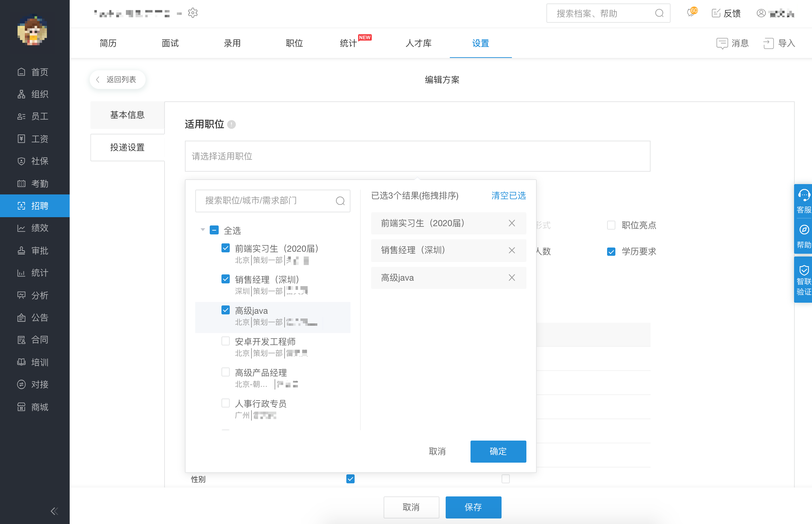Remove 销售经理（深圳）from selected
812x524 pixels.
[x=512, y=250]
